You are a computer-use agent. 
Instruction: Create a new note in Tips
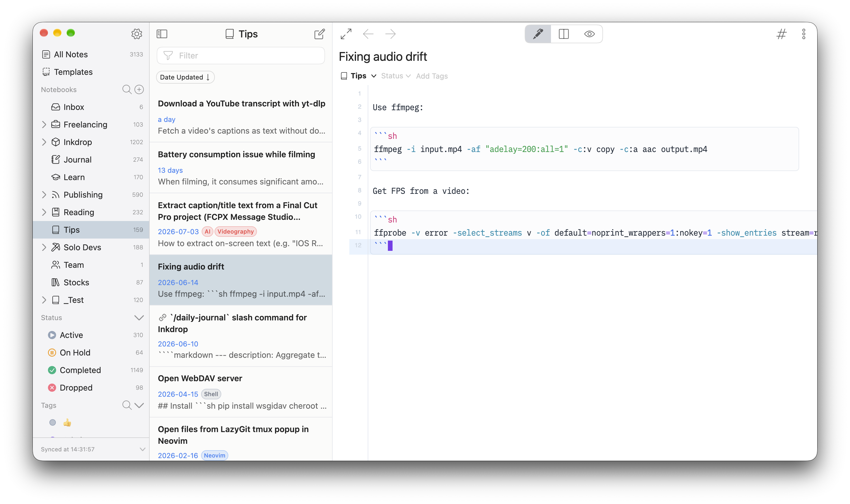(319, 34)
